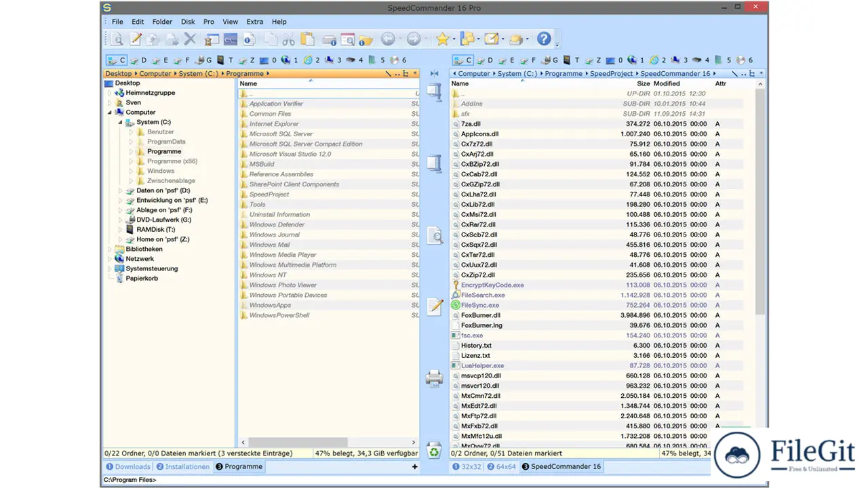Expand Daten on 'psf' (D:) node
This screenshot has height=488, width=868.
coord(121,191)
